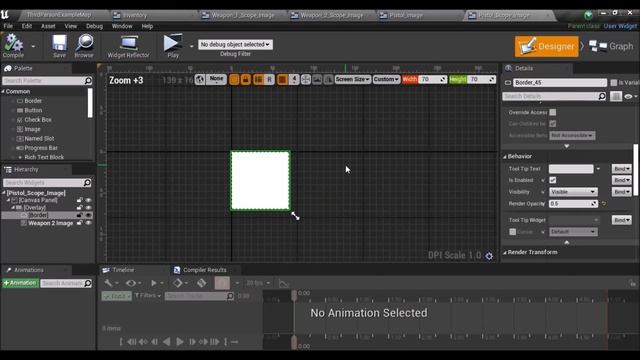Viewport: 640px width, 360px height.
Task: Open the Widget Reflector tool
Action: (129, 46)
